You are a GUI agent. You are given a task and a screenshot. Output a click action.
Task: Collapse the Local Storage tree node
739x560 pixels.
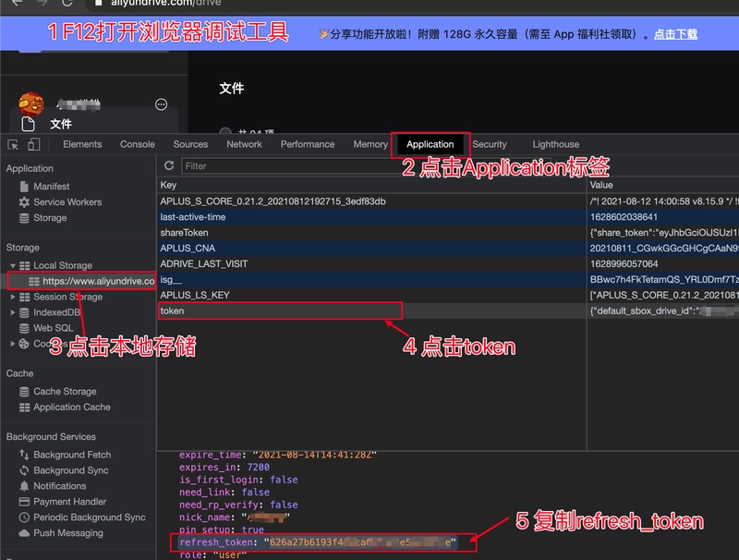point(13,266)
